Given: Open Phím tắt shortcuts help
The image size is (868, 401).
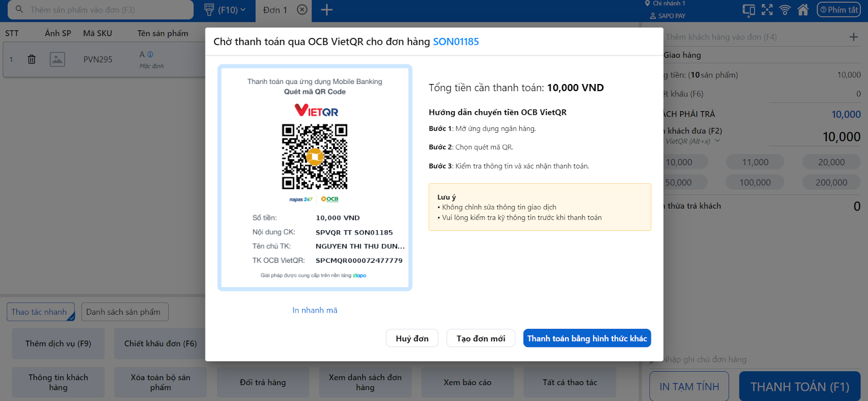Looking at the screenshot, I should [x=839, y=10].
